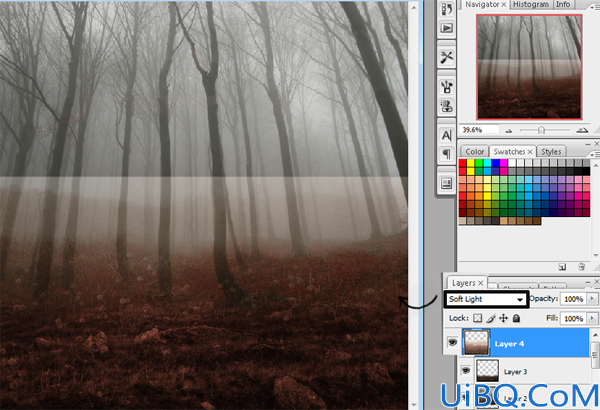
Task: Pick the magenta swatch in the top row
Action: point(504,163)
